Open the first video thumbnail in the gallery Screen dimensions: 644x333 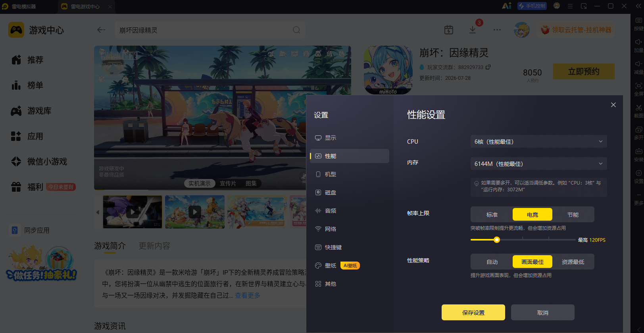(x=133, y=212)
